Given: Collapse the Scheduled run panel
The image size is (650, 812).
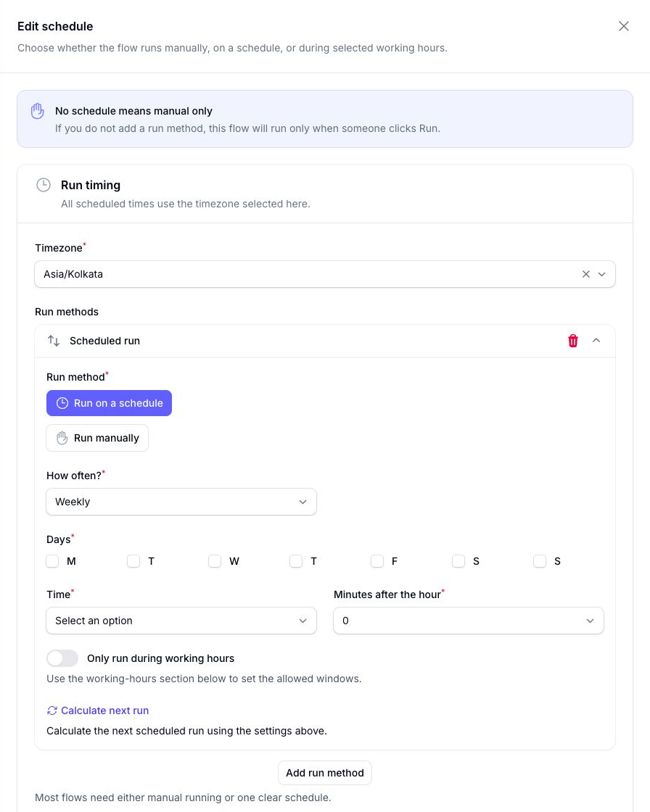Looking at the screenshot, I should click(x=596, y=341).
